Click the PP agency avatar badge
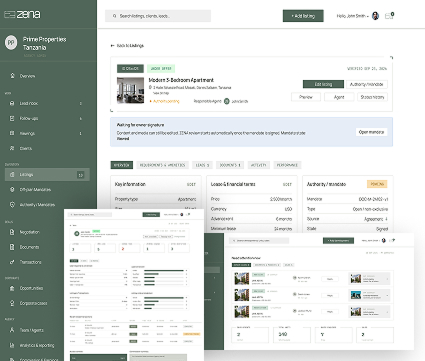Screen dimensions: 425x361 pos(11,43)
